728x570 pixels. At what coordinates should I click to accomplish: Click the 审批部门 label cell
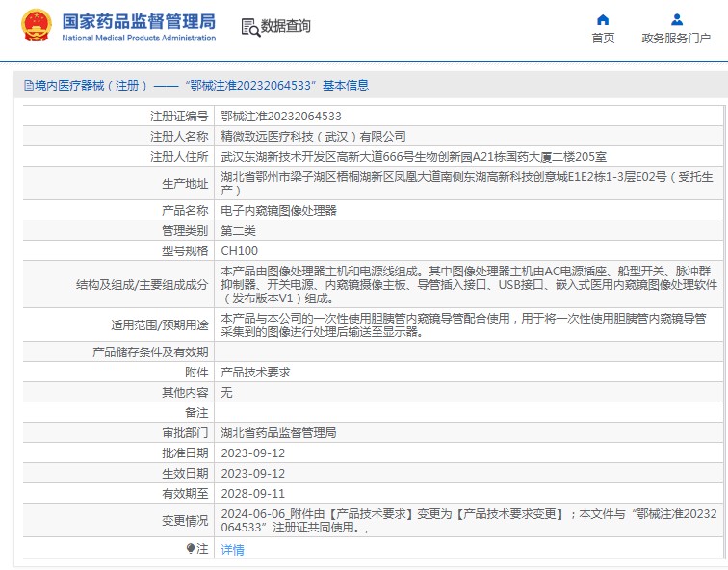185,433
